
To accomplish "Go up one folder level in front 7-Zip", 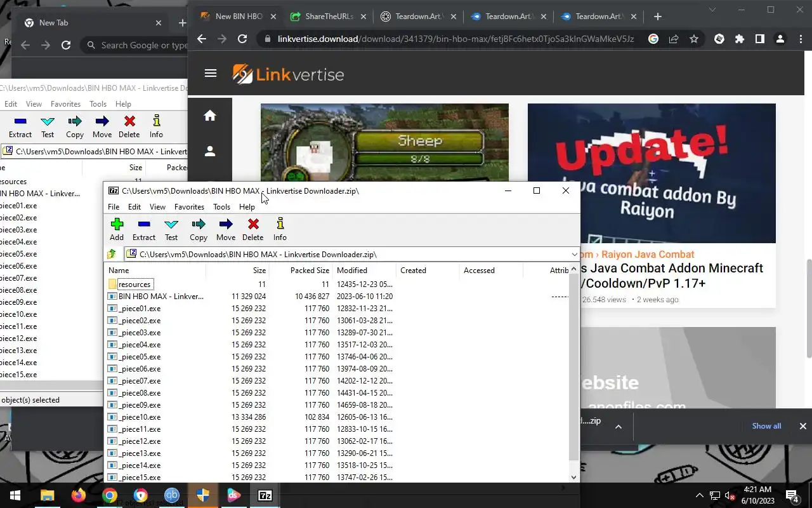I will pos(112,254).
